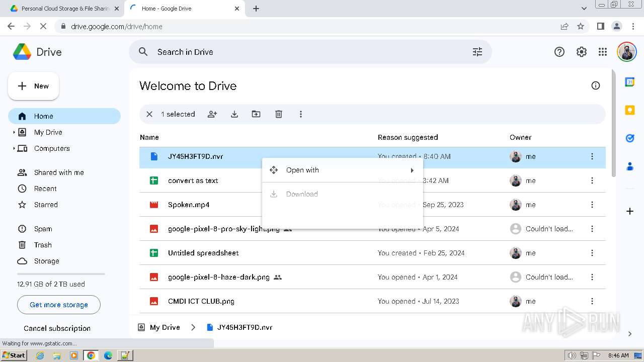Open Google Tasks side panel

coord(629,138)
